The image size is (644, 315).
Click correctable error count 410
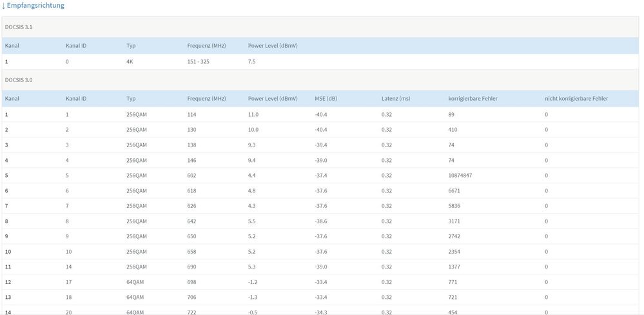click(453, 130)
